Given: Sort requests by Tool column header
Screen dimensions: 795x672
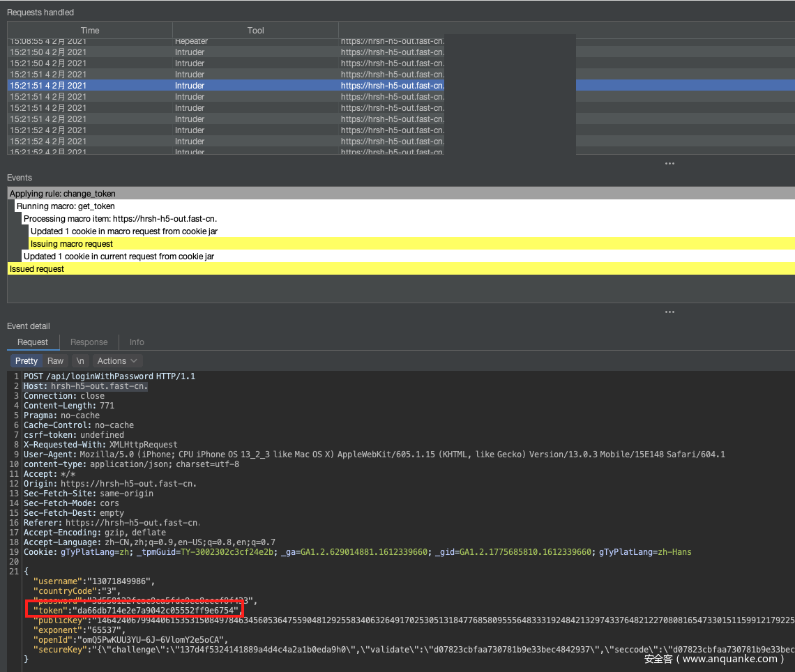Looking at the screenshot, I should [x=255, y=31].
